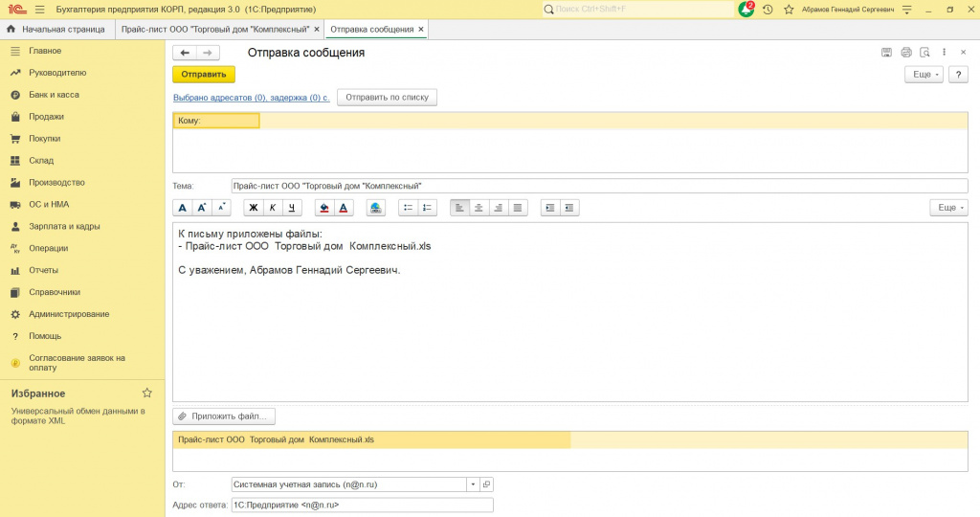Open print preview magnifier icon

pos(925,53)
